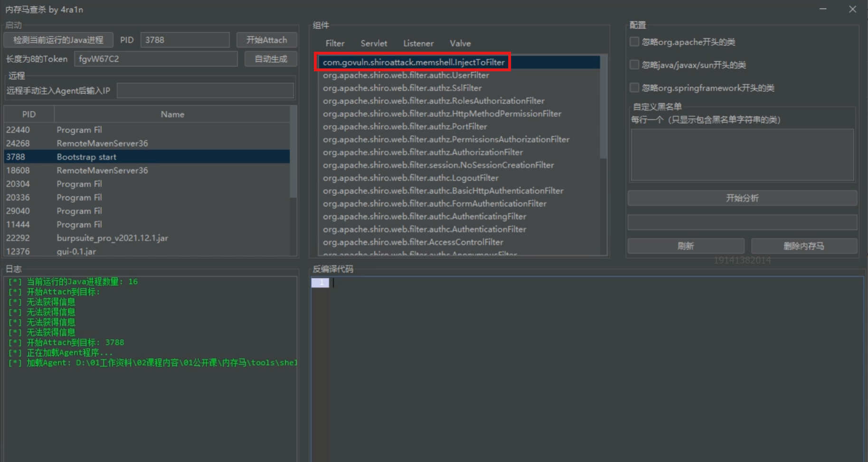The height and width of the screenshot is (462, 868).
Task: Close the application window
Action: 852,9
